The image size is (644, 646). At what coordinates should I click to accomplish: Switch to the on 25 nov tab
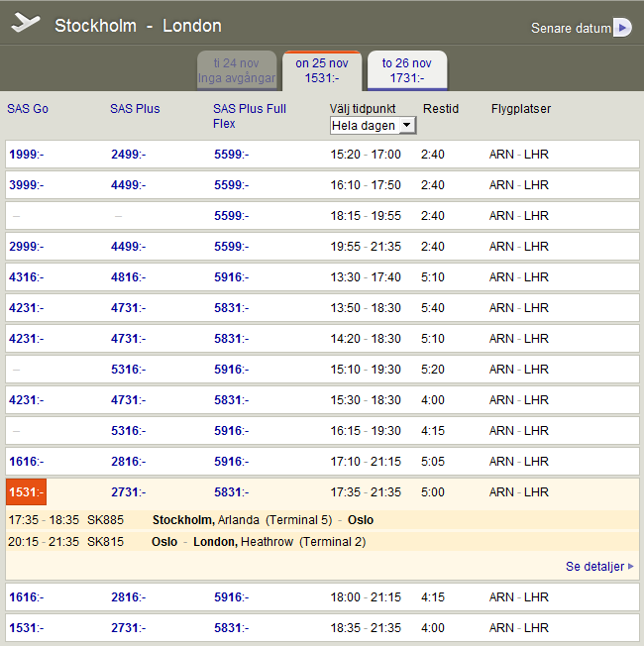click(322, 70)
